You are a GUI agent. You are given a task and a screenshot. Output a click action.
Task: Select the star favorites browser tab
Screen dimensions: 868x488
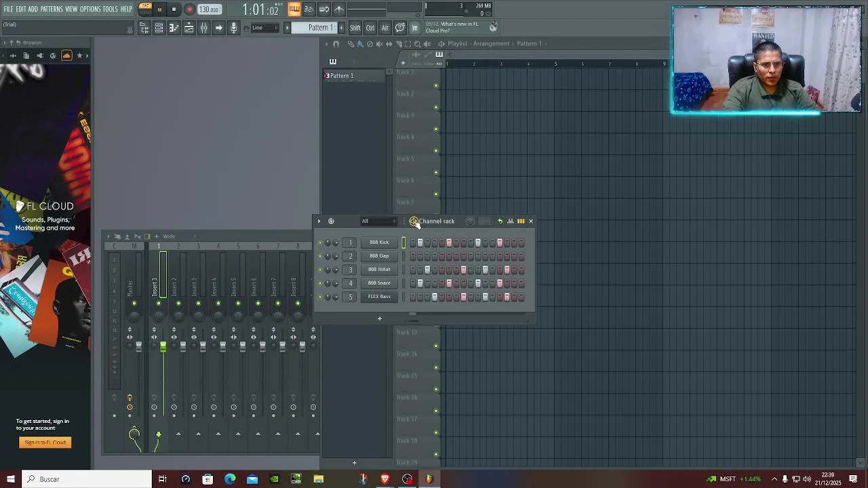(x=79, y=56)
